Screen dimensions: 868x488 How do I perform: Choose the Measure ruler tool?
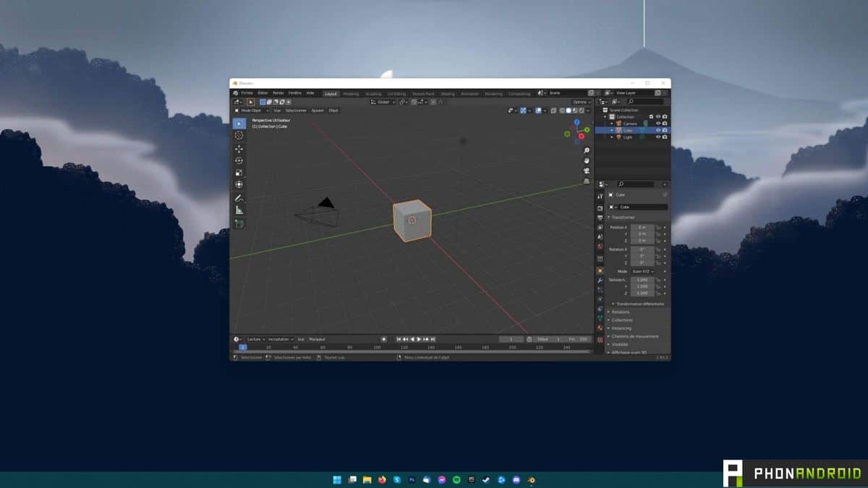coord(239,210)
